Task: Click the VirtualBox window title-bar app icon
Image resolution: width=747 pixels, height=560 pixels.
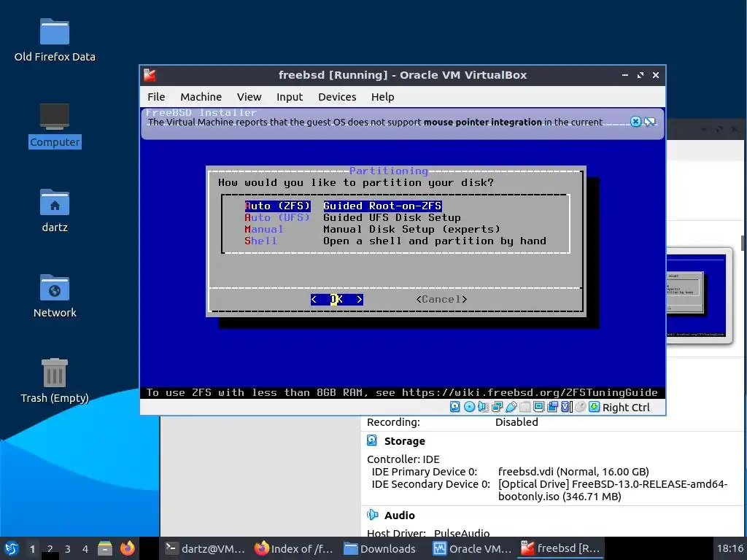Action: pyautogui.click(x=150, y=75)
